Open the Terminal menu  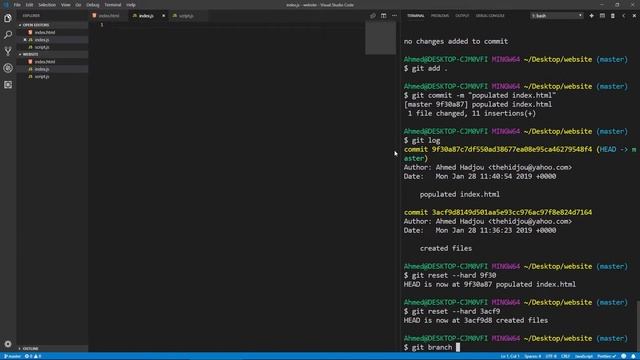coord(113,5)
